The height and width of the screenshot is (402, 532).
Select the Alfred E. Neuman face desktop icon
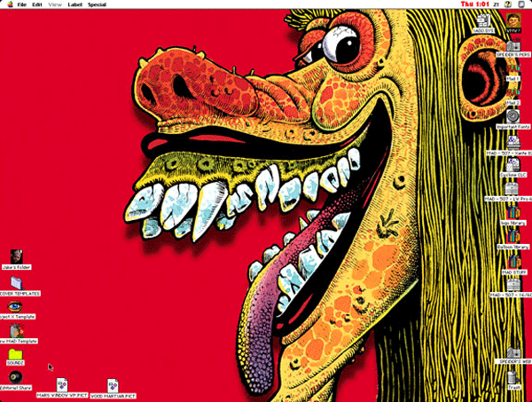click(x=513, y=20)
